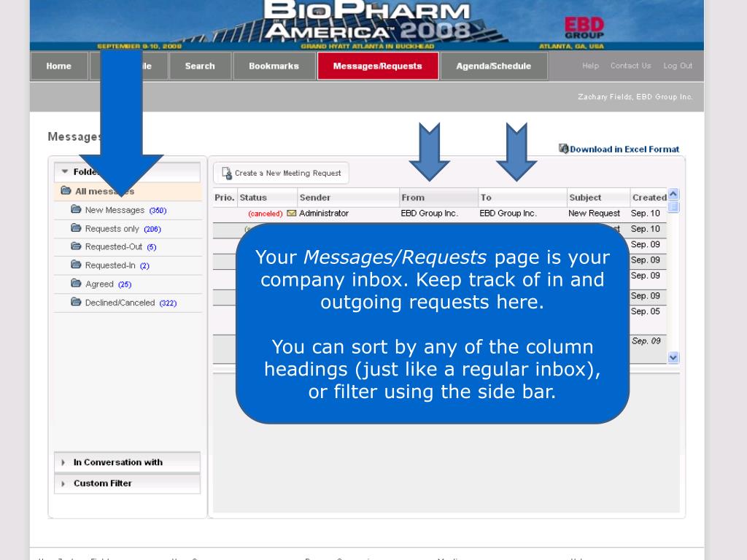Viewport: 747px width, 560px height.
Task: Click the New Messages folder icon
Action: [x=76, y=209]
